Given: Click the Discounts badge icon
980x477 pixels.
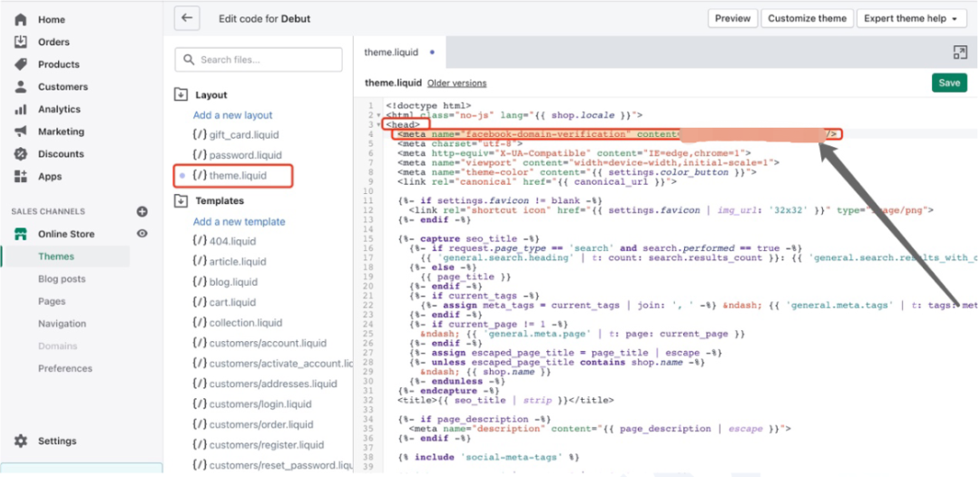Looking at the screenshot, I should (x=21, y=154).
